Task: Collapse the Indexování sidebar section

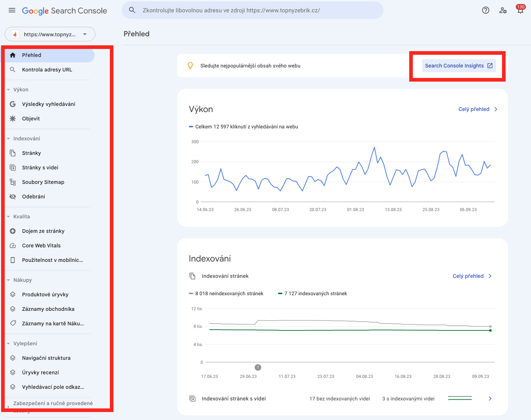Action: coord(8,139)
